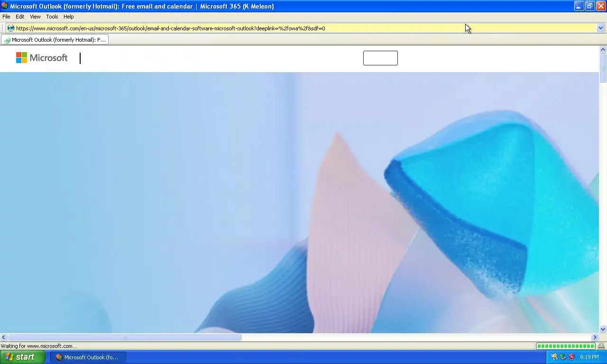Click the 8:19 PM taskbar clock

[x=589, y=357]
